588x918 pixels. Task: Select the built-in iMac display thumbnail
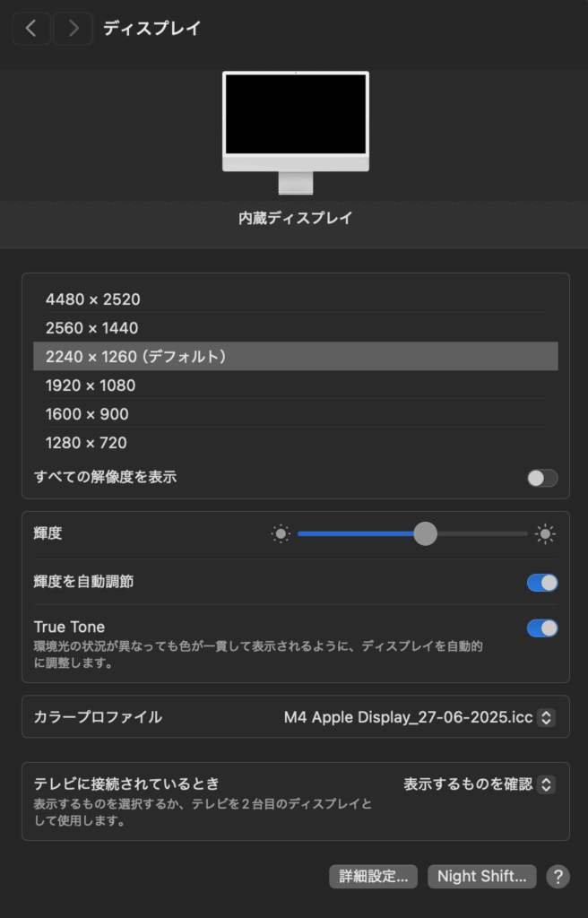(295, 132)
